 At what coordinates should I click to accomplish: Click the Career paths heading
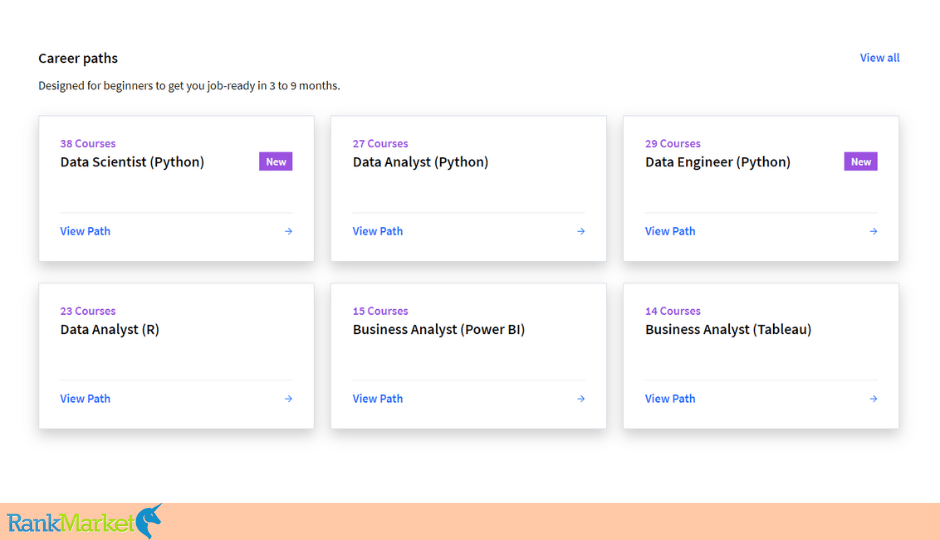tap(78, 58)
